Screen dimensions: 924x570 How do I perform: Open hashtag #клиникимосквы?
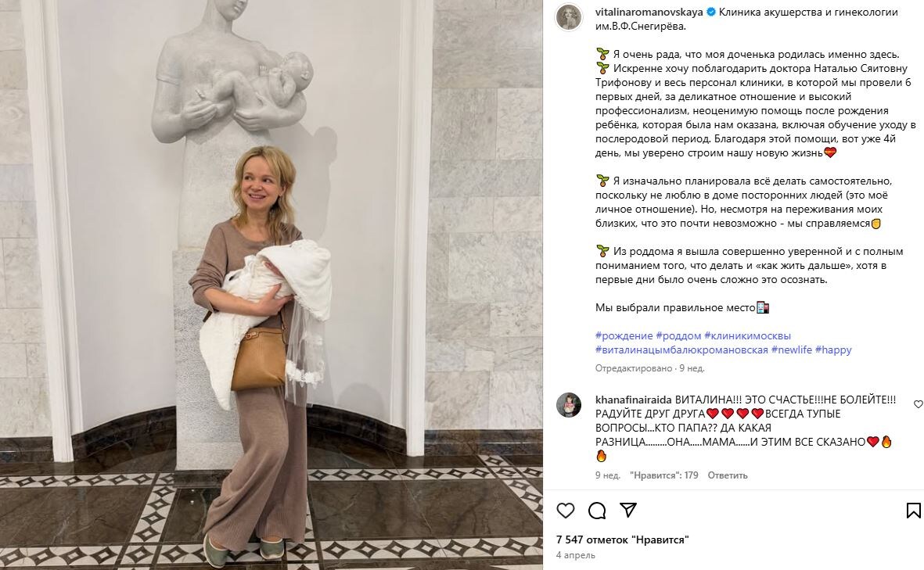click(747, 335)
